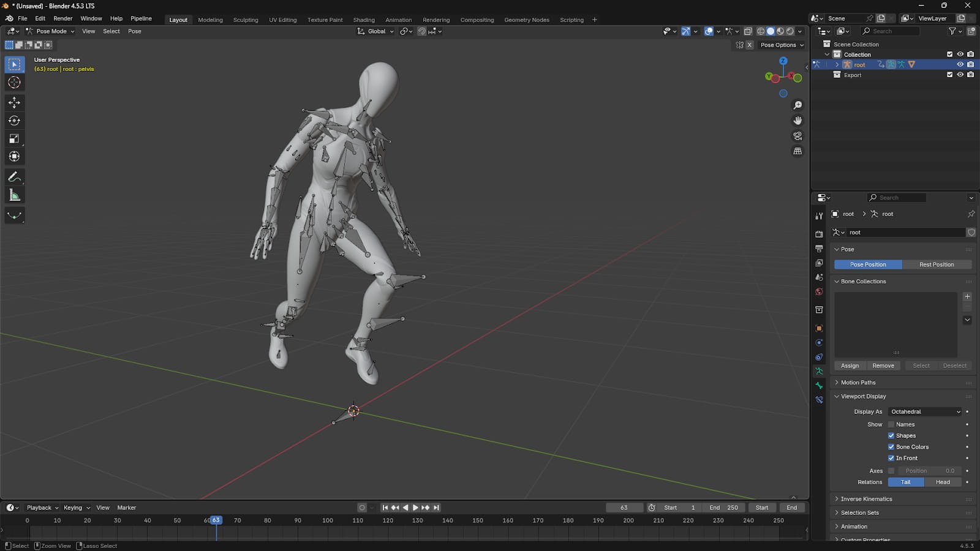The image size is (980, 551).
Task: Uncheck the Bone Colors checkbox
Action: click(892, 447)
